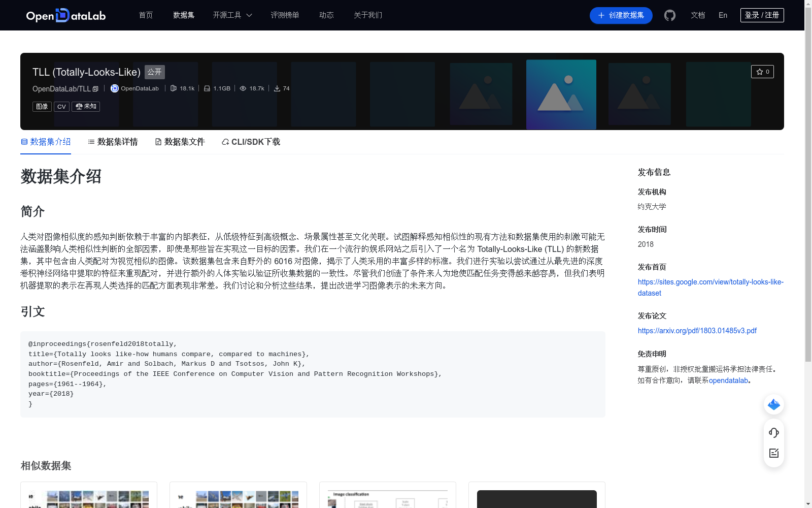812x508 pixels.
Task: Click the @inproceedings{rosenfeld2018totally, citation line
Action: click(103, 344)
